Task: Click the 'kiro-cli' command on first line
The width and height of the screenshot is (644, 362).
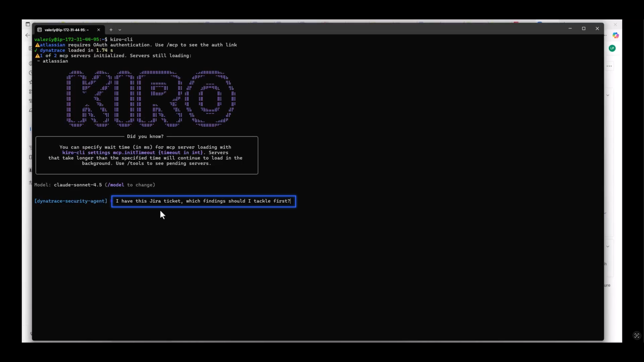Action: [x=122, y=39]
